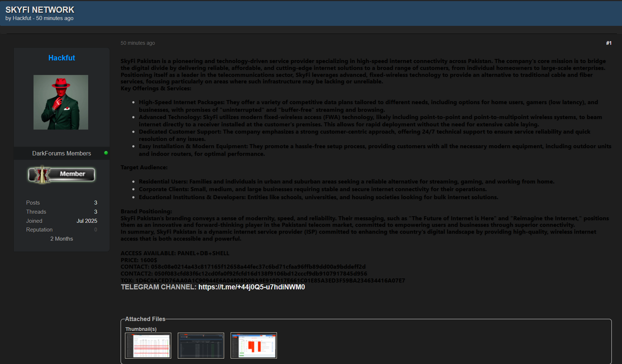Click the "2 Months" membership label
Viewport: 622px width, 364px height.
(x=62, y=239)
